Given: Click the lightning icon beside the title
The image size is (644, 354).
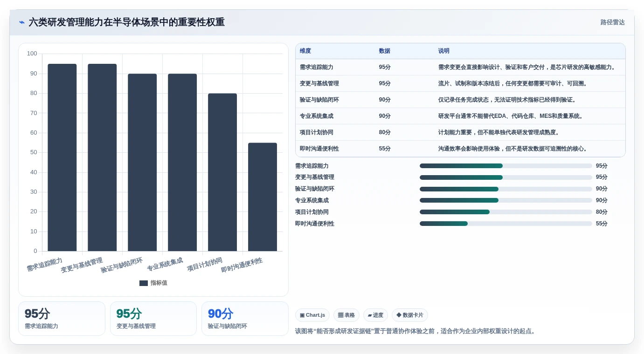Looking at the screenshot, I should tap(22, 22).
